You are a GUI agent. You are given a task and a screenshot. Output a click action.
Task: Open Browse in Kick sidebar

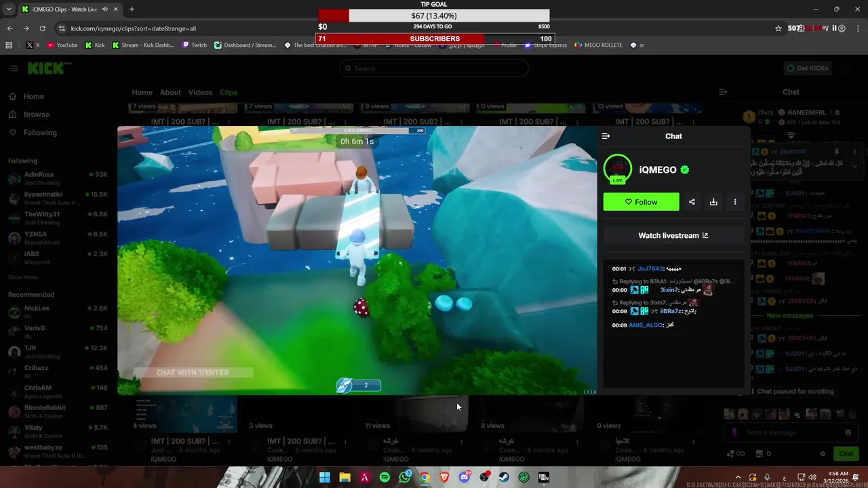coord(30,115)
